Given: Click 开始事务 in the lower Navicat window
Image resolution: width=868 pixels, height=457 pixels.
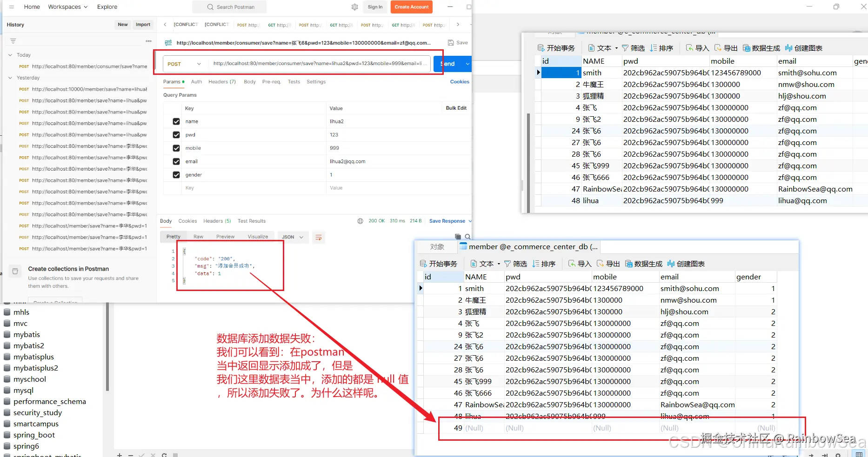Looking at the screenshot, I should pos(438,264).
